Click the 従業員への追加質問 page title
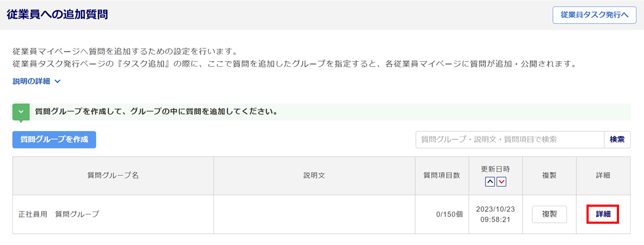Screen dimensions: 644x245 (x=57, y=15)
